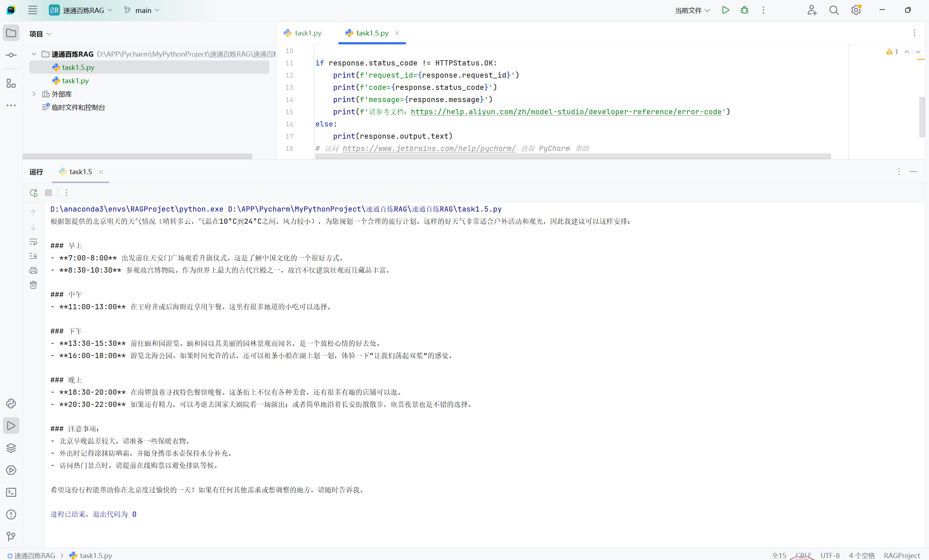The width and height of the screenshot is (929, 560).
Task: Open the Problems tool window
Action: (11, 515)
